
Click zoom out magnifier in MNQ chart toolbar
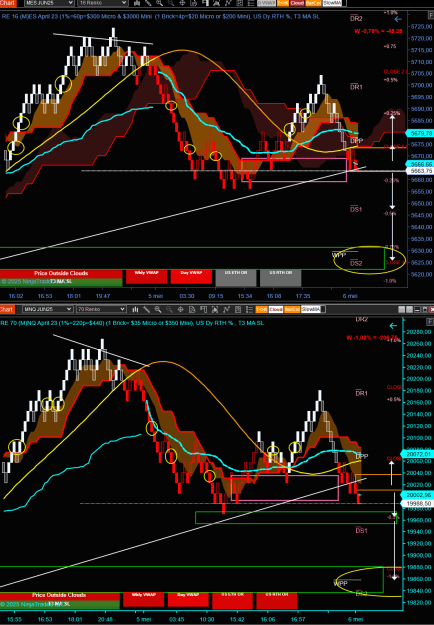point(169,309)
